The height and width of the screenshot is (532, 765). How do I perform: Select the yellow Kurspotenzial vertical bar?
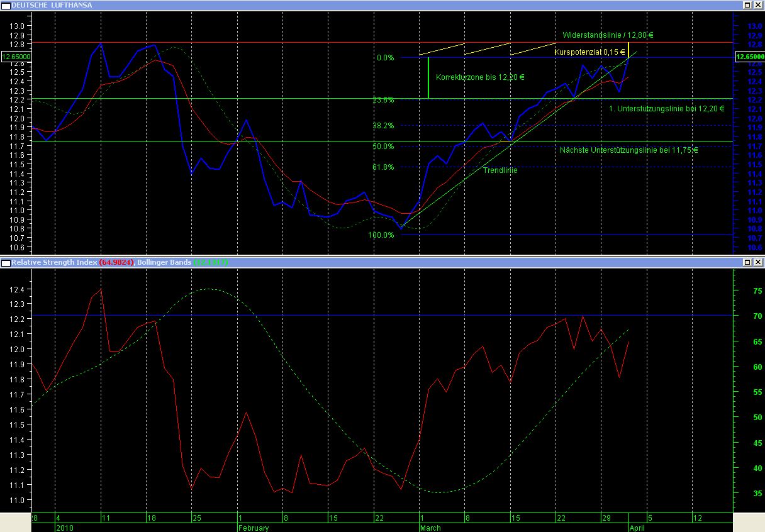pyautogui.click(x=628, y=50)
